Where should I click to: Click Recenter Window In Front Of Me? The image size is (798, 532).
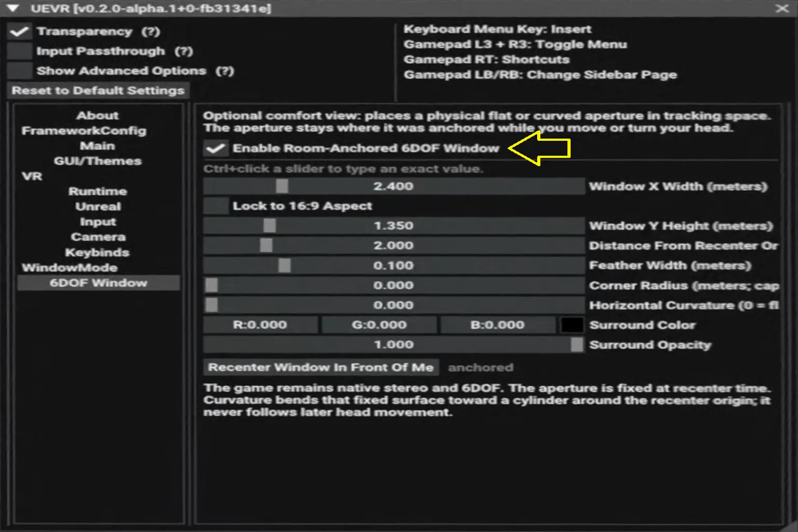coord(321,367)
